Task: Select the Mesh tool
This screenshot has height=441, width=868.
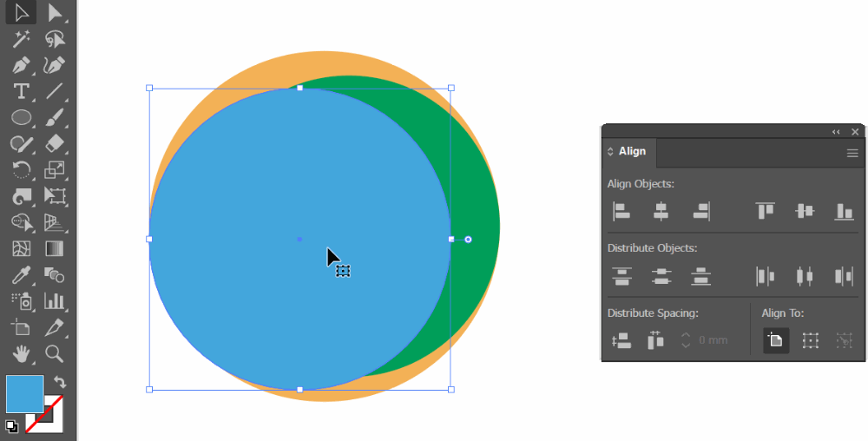Action: [x=21, y=248]
